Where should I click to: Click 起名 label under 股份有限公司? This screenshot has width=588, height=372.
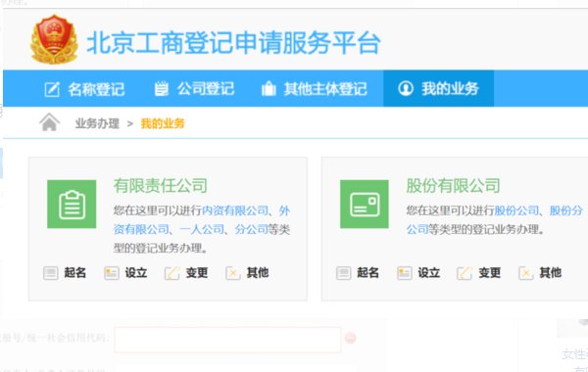[x=367, y=273]
